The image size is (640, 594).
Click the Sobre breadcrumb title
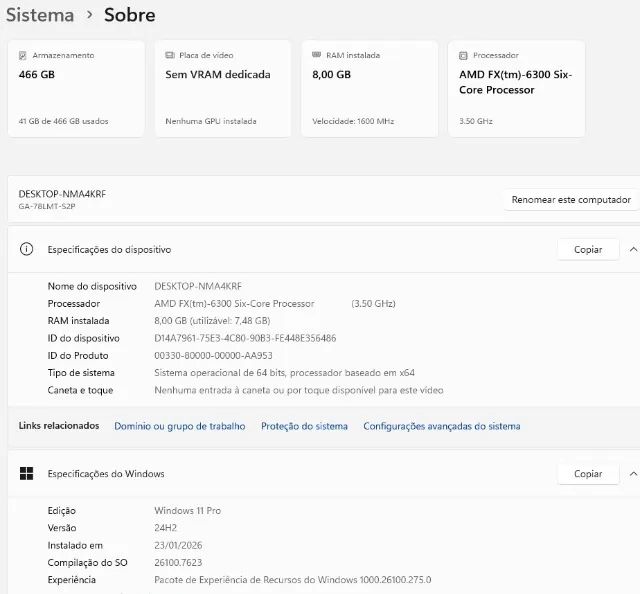point(130,15)
